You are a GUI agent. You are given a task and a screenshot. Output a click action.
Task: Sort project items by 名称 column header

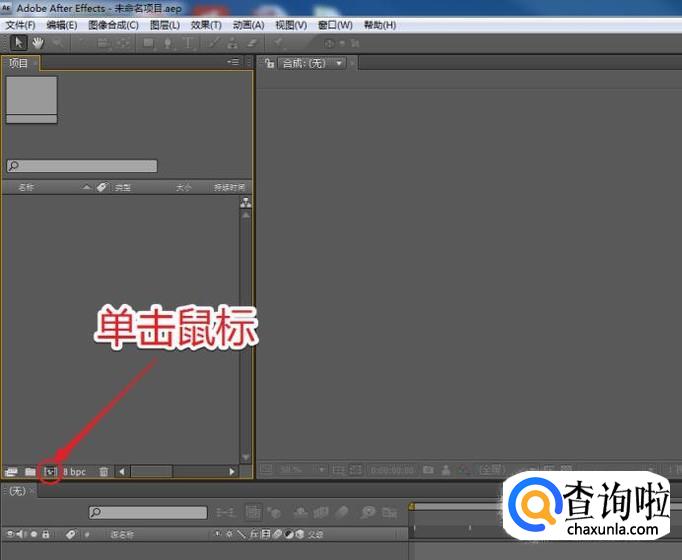pyautogui.click(x=27, y=187)
